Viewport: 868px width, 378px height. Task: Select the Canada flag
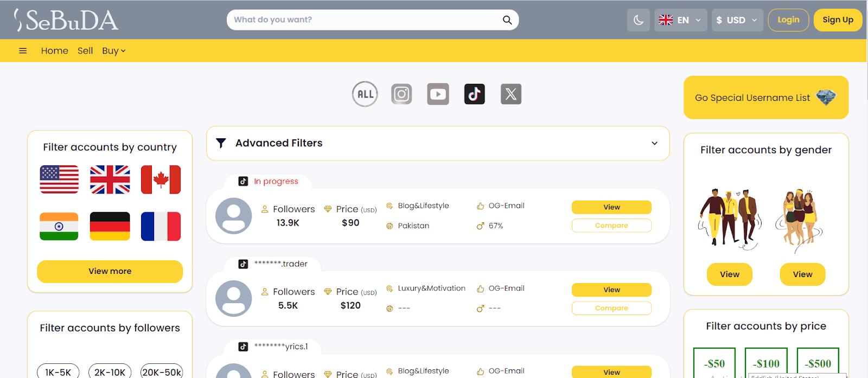(x=161, y=180)
